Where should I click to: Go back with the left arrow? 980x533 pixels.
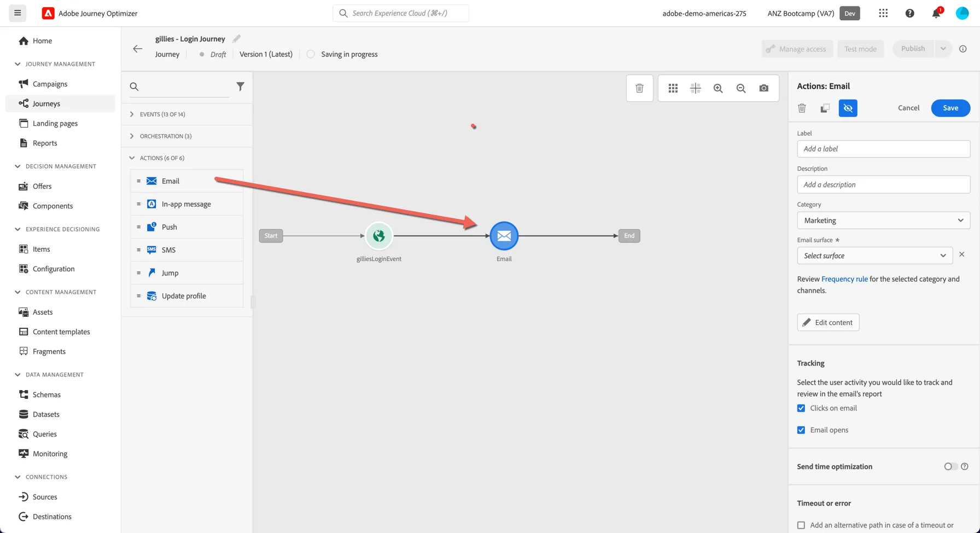(x=137, y=49)
